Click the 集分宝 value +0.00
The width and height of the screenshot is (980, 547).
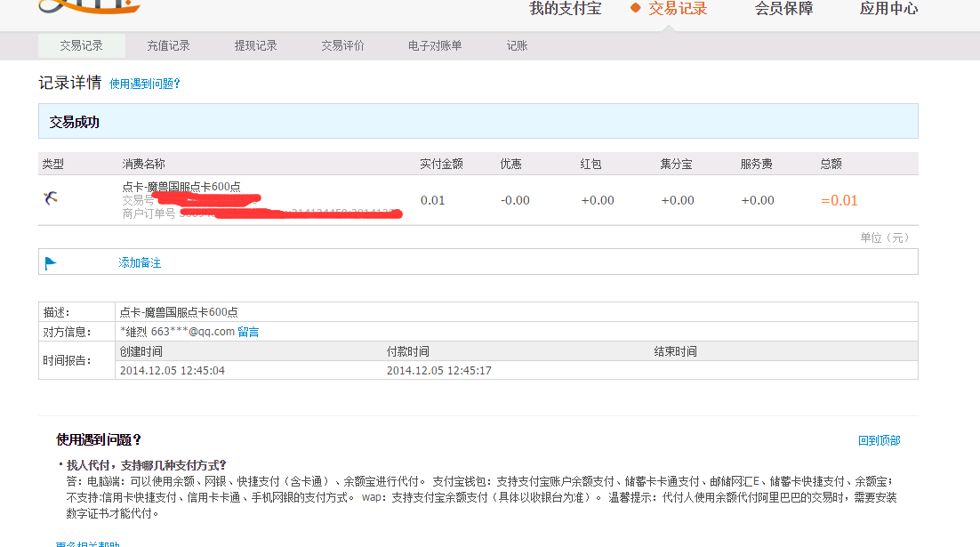point(678,201)
